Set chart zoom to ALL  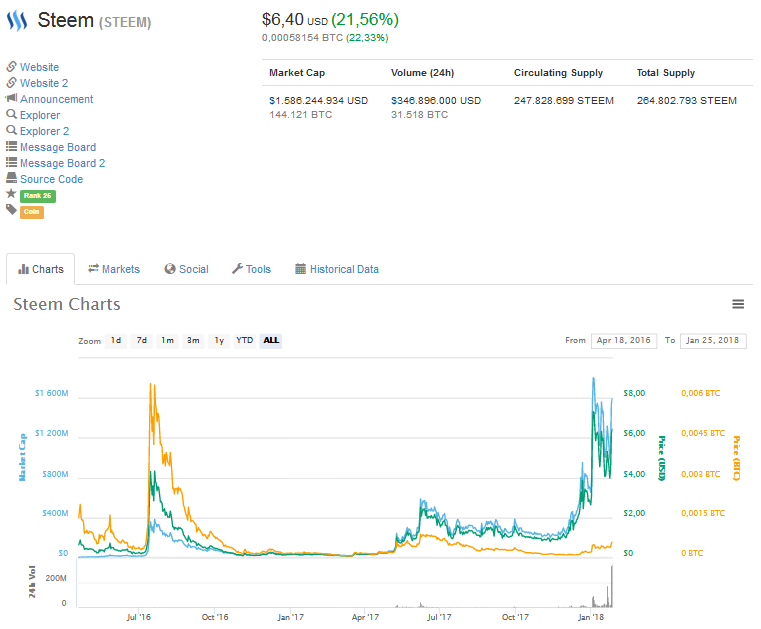coord(271,341)
